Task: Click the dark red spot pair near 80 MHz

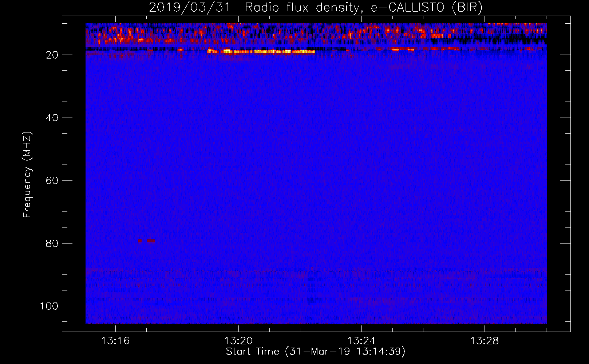Action: [146, 241]
